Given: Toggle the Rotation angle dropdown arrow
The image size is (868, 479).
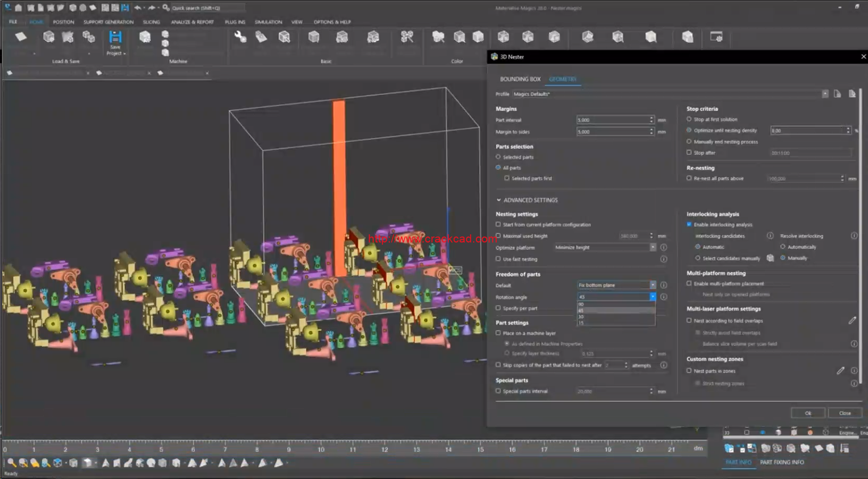Looking at the screenshot, I should tap(652, 297).
